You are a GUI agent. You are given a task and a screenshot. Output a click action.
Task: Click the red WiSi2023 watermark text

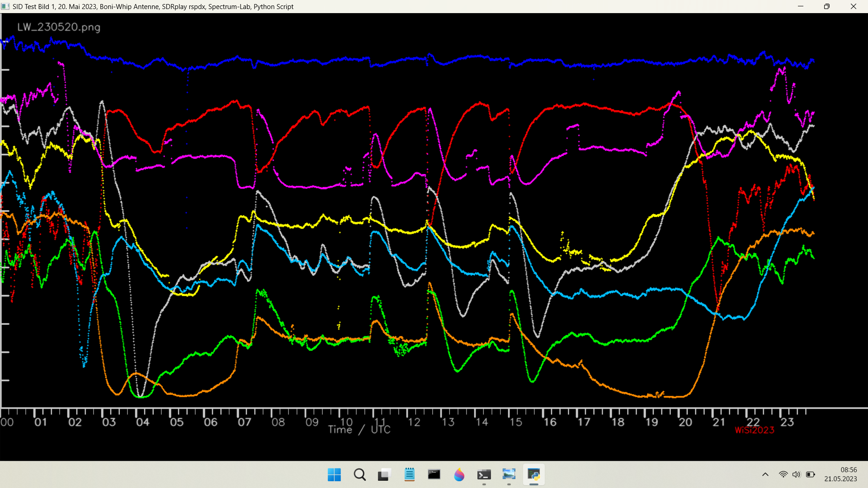[755, 430]
